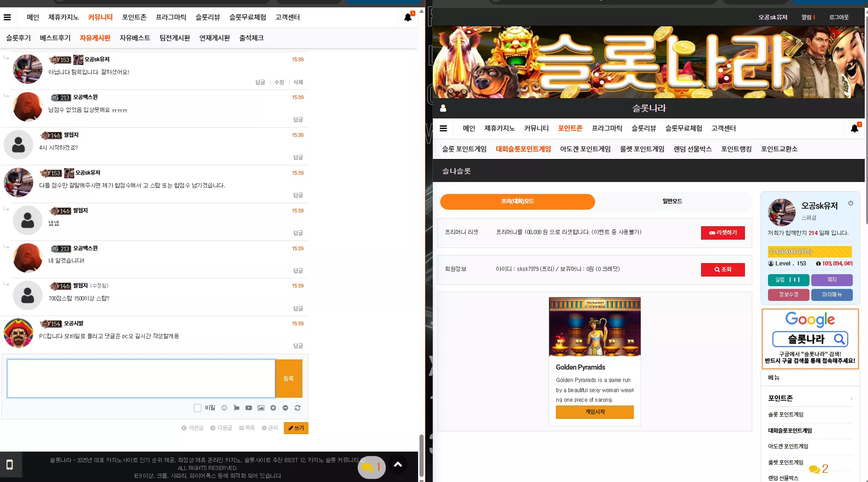The height and width of the screenshot is (482, 868).
Task: Click the user silhouette icon on the 슬롯나라 bar
Action: tap(443, 108)
